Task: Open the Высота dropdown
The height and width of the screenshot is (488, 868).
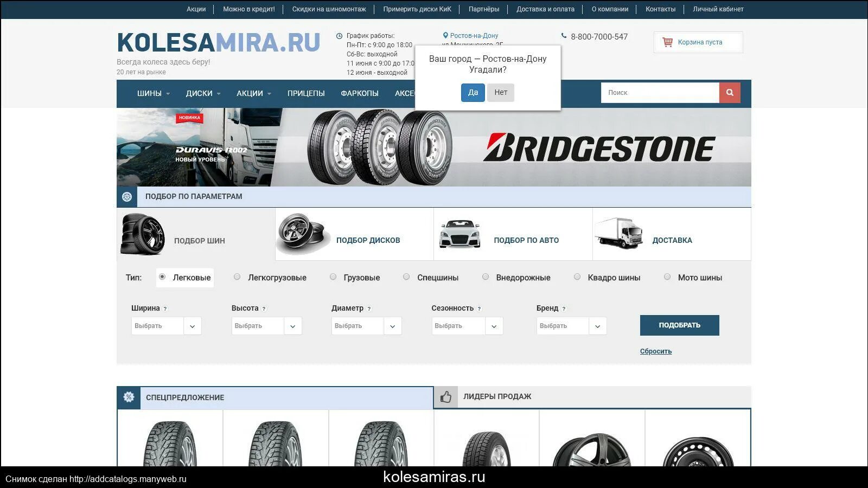Action: coord(266,326)
